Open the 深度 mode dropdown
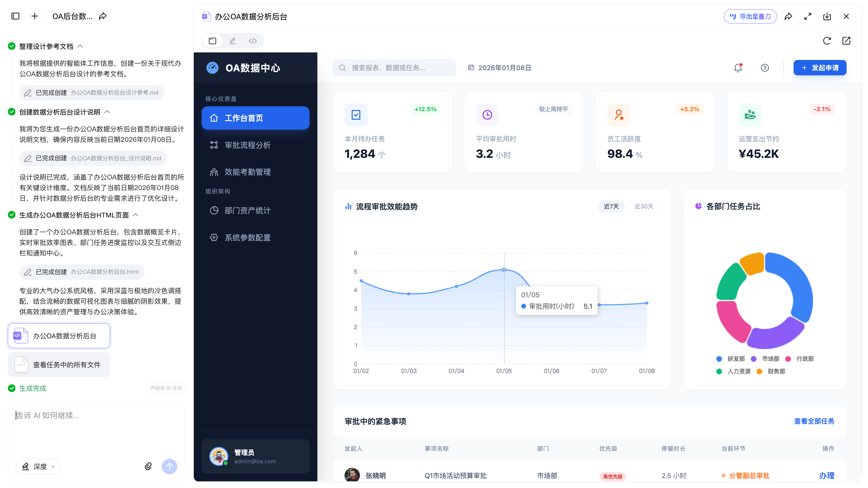This screenshot has height=488, width=868. (38, 466)
